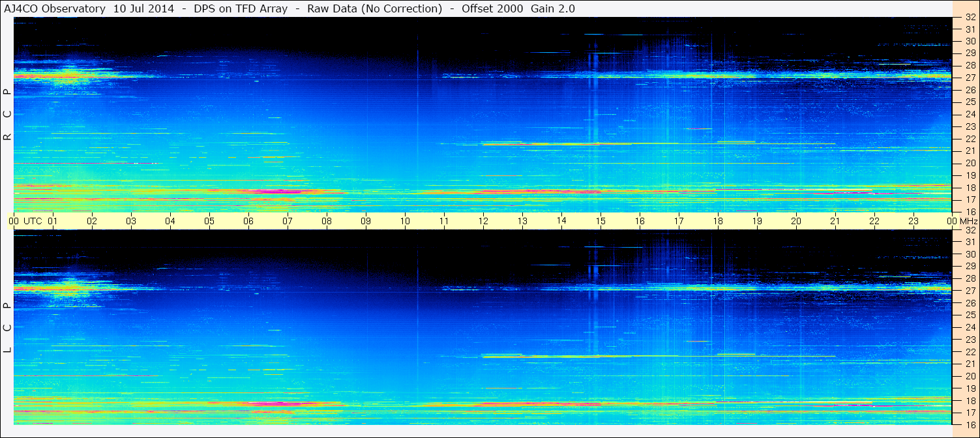
Task: Click the 12 hour marker on the time axis
Action: [483, 221]
